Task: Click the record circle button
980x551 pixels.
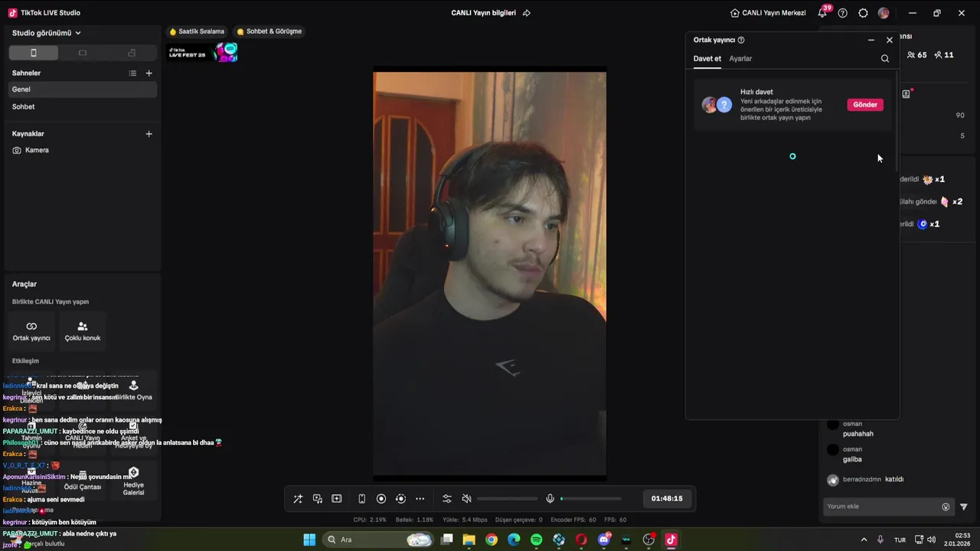Action: pyautogui.click(x=381, y=499)
